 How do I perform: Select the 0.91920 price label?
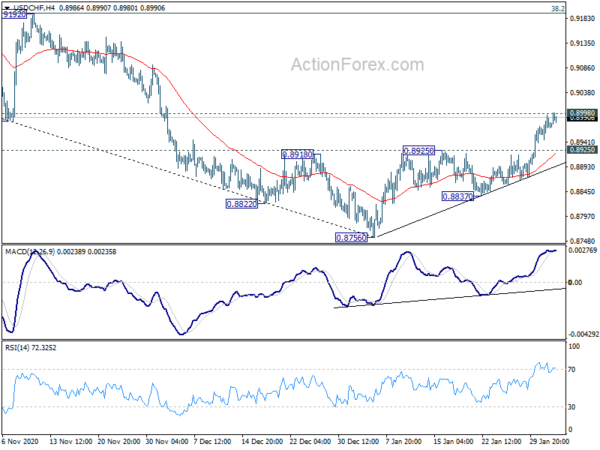pyautogui.click(x=15, y=15)
